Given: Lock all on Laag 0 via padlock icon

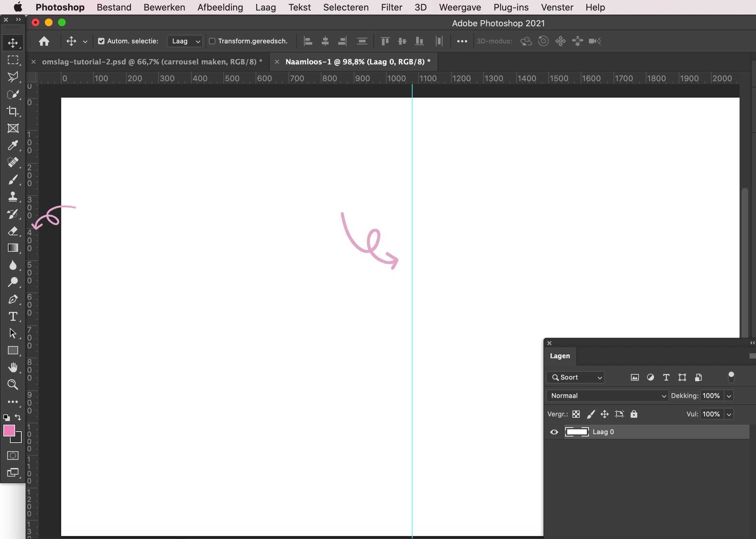Looking at the screenshot, I should (x=634, y=414).
